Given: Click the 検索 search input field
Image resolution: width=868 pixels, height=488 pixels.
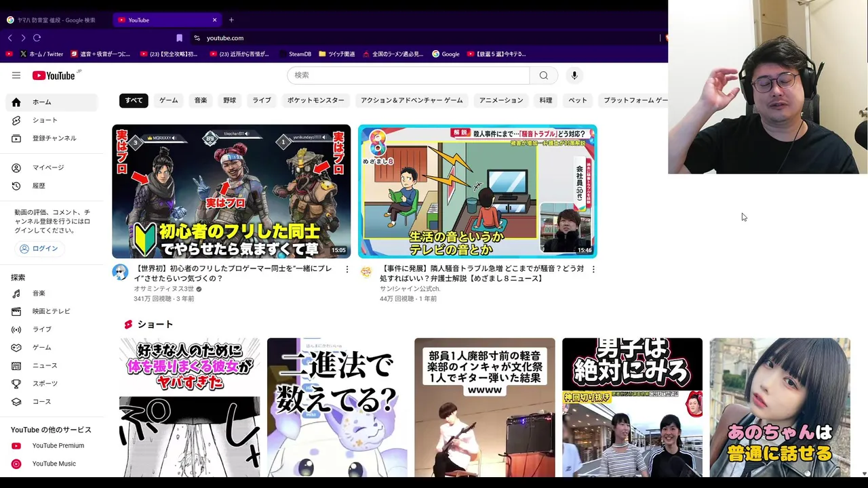Looking at the screenshot, I should click(x=408, y=75).
